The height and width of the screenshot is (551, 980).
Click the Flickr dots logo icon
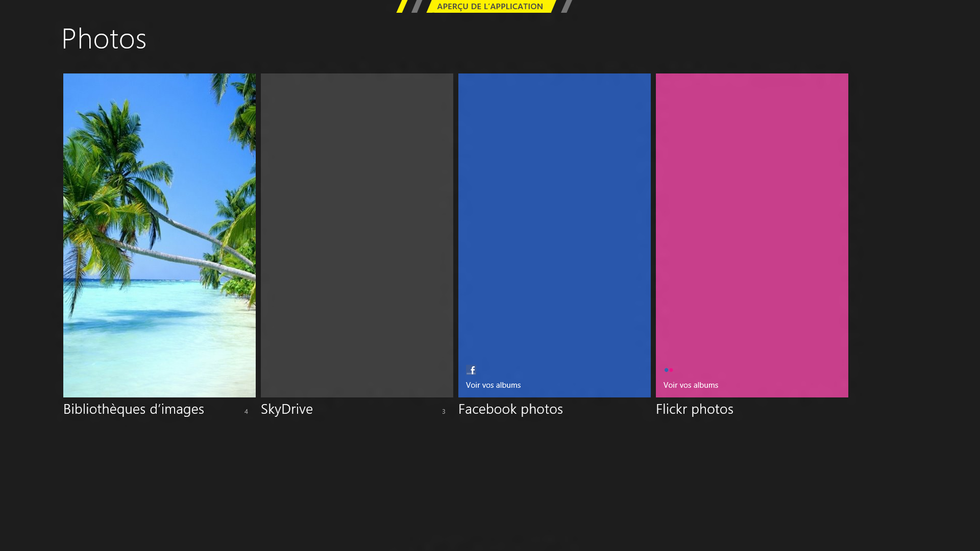tap(668, 370)
